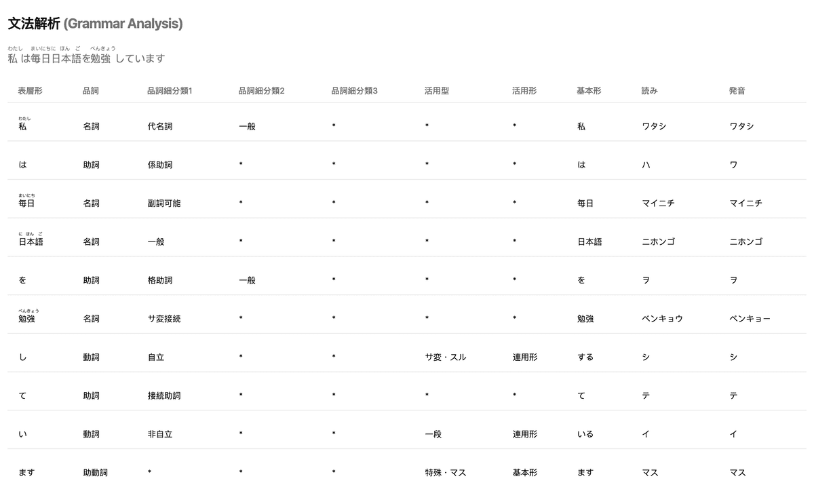
Task: Click 毎日 in the 基本形 column
Action: pyautogui.click(x=585, y=203)
